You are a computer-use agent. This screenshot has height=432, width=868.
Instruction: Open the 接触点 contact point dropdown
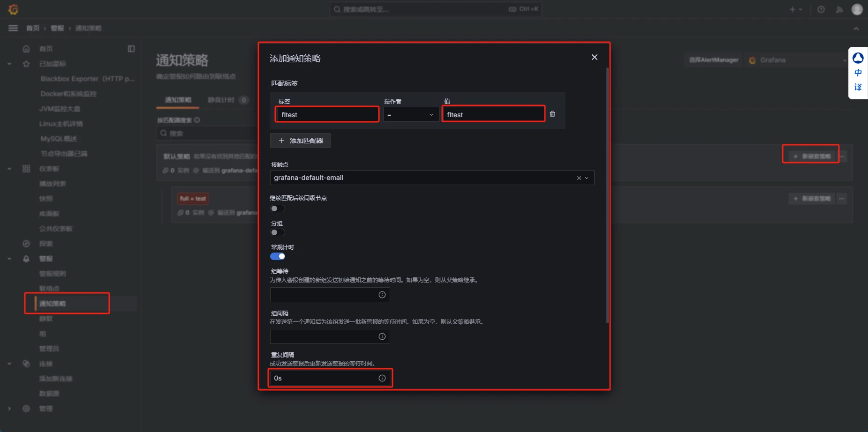[432, 178]
